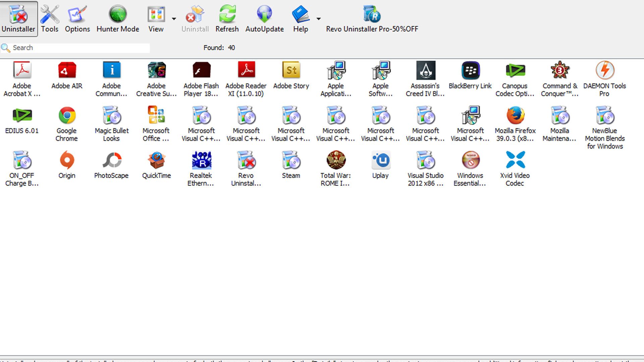Start AutoUpdate from the toolbar
Screen dimensions: 644x362
click(x=264, y=18)
